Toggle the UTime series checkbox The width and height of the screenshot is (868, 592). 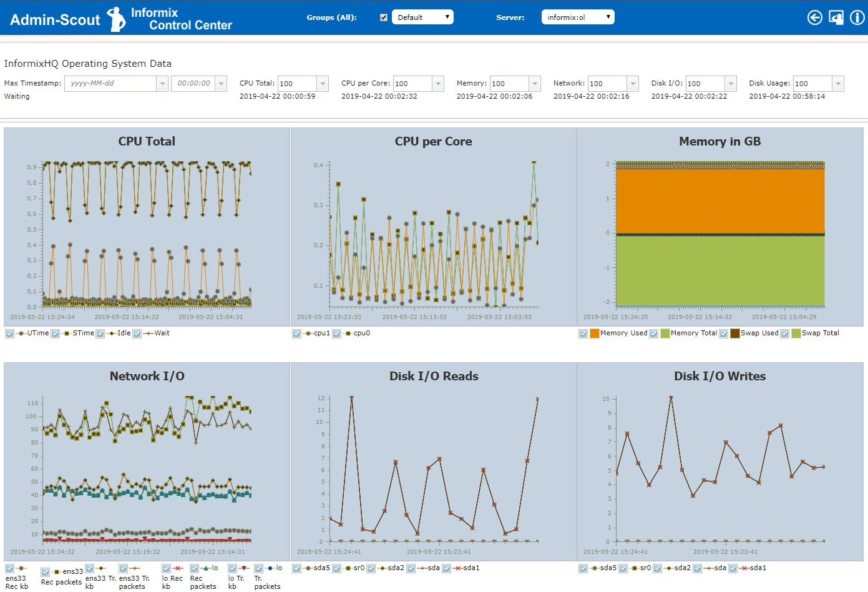[10, 333]
